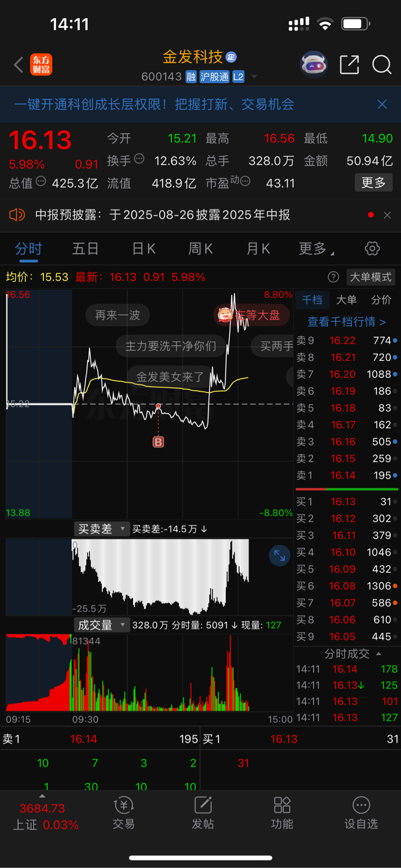Show 更多 quote details
The height and width of the screenshot is (868, 401).
coord(373,183)
